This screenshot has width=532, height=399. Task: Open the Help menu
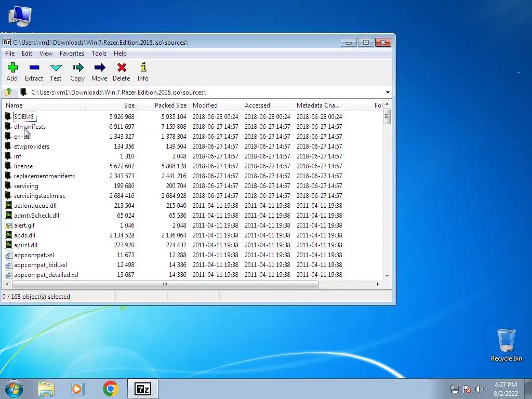coord(120,54)
